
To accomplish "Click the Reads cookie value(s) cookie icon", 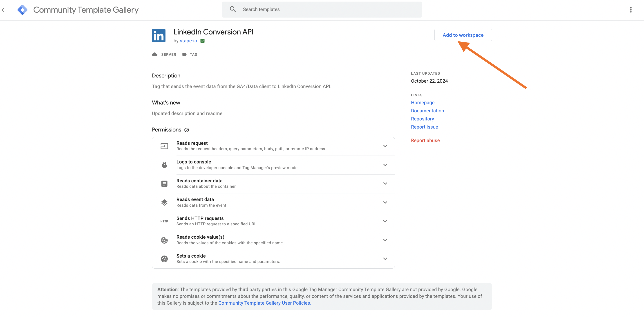I will click(x=164, y=240).
